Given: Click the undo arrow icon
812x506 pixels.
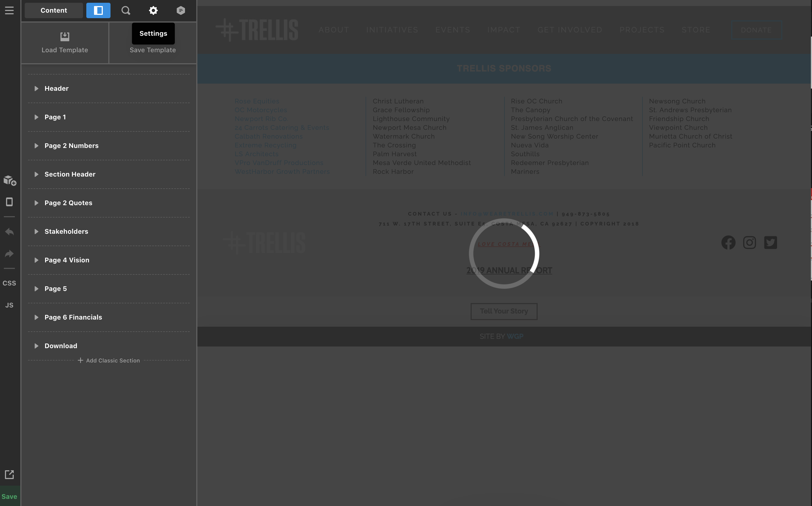Looking at the screenshot, I should pos(9,232).
